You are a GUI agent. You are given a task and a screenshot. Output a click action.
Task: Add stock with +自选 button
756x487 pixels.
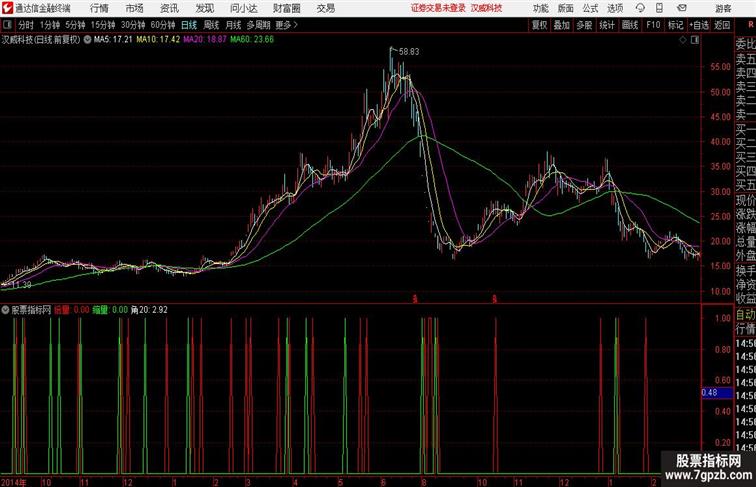tap(699, 25)
